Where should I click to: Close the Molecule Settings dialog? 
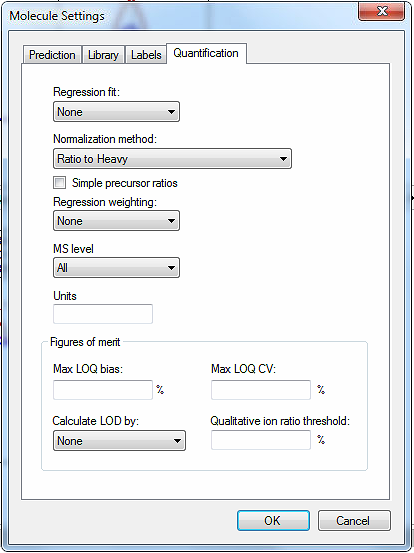pyautogui.click(x=382, y=11)
